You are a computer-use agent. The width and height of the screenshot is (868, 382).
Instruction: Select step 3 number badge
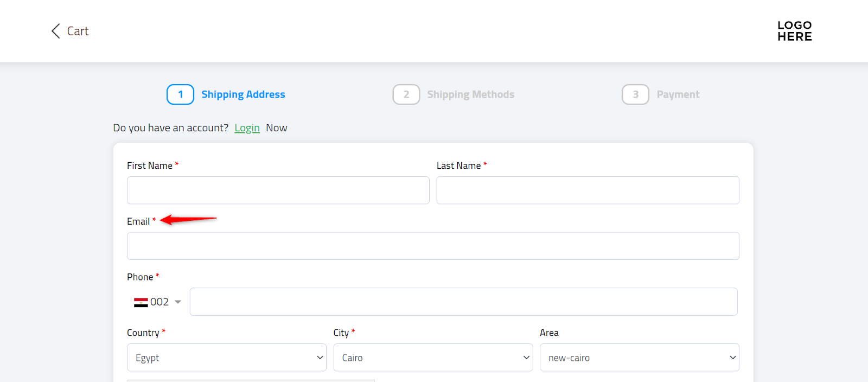tap(635, 94)
